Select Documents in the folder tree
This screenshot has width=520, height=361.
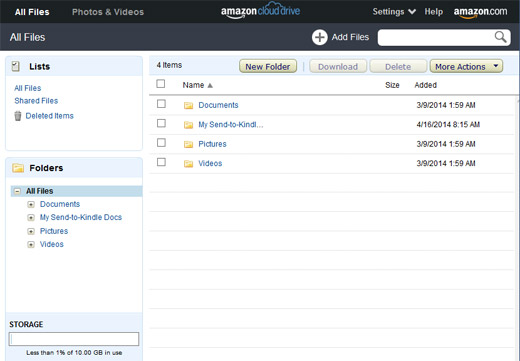(60, 204)
